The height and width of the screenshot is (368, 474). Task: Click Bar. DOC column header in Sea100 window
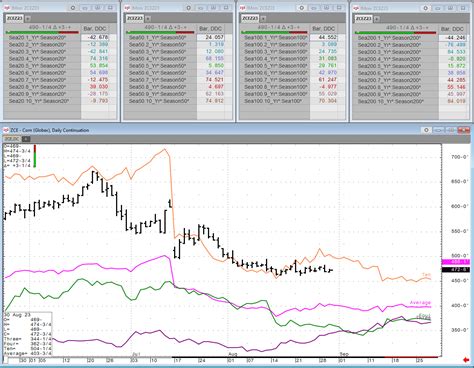pyautogui.click(x=324, y=28)
